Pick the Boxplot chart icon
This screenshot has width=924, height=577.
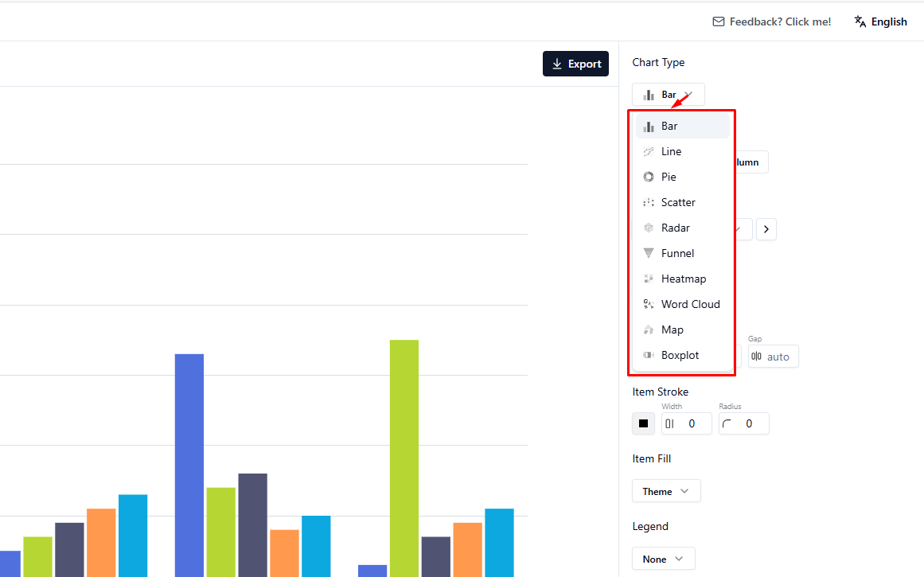click(649, 354)
